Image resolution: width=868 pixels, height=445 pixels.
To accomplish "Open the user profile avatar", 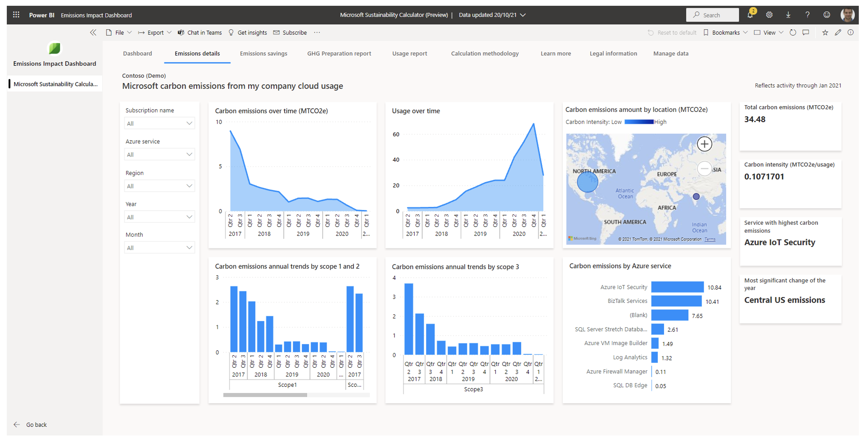I will pyautogui.click(x=847, y=15).
